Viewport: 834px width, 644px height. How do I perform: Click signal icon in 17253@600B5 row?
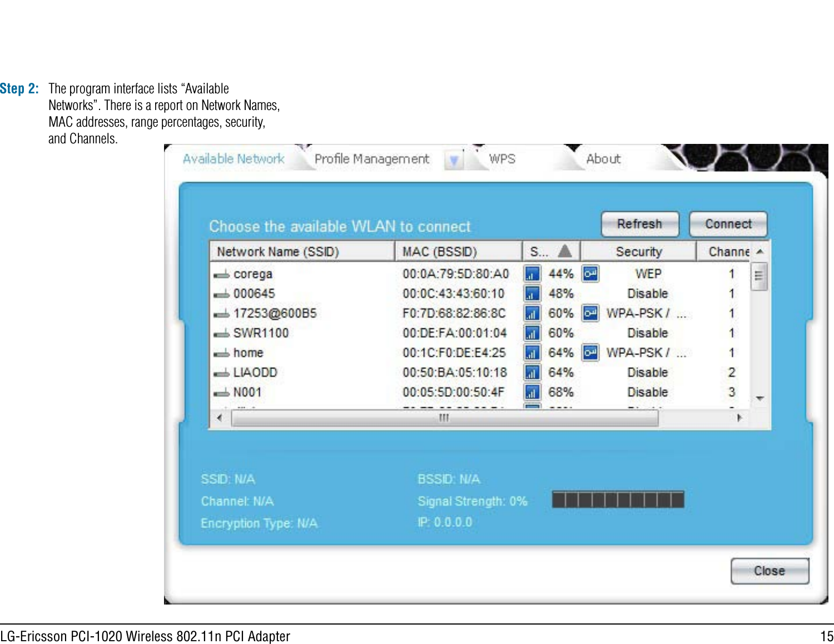click(532, 313)
